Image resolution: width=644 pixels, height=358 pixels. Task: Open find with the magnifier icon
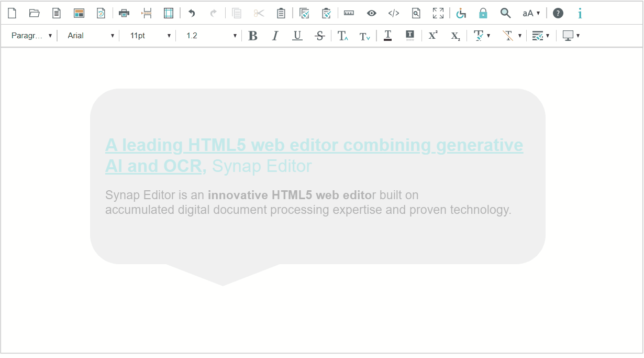click(505, 13)
